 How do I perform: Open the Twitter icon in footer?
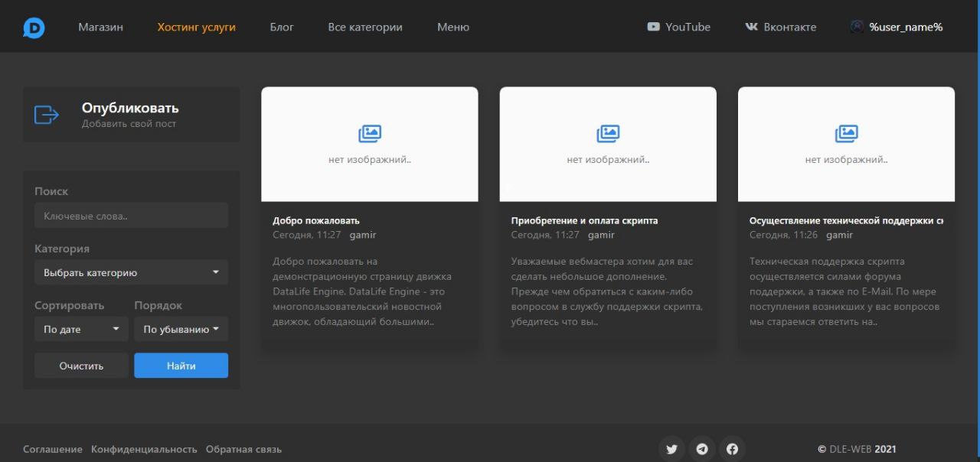(x=671, y=449)
